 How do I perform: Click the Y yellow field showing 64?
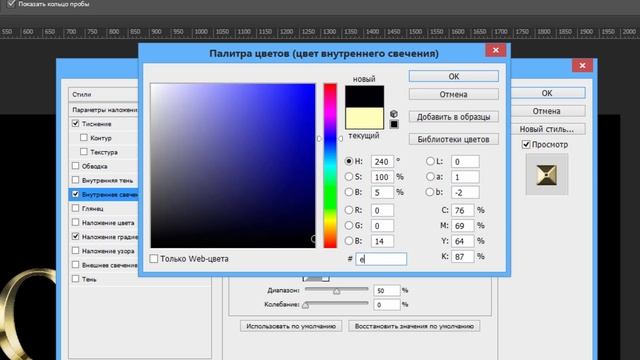pos(462,241)
